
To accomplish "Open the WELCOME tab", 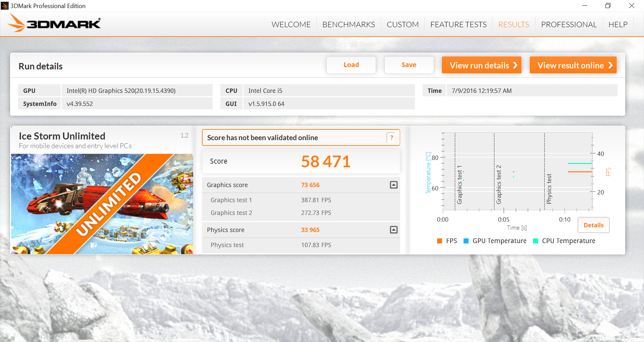I will coord(291,24).
